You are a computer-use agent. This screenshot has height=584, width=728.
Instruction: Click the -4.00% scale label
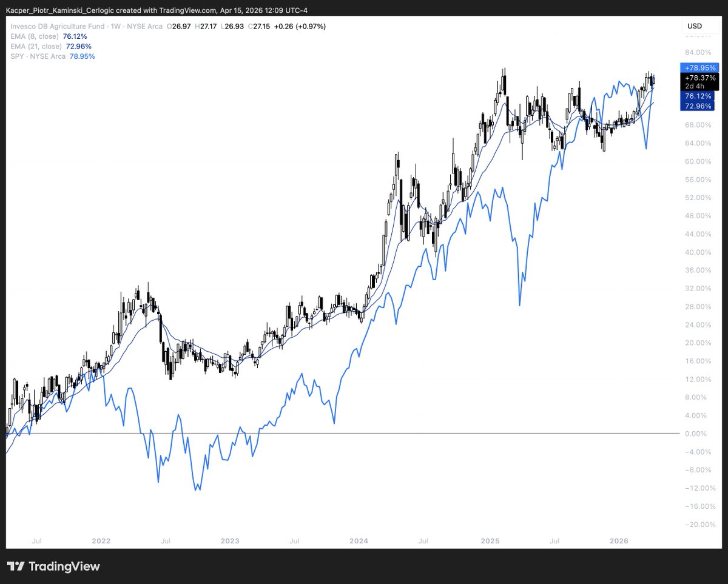click(x=698, y=452)
